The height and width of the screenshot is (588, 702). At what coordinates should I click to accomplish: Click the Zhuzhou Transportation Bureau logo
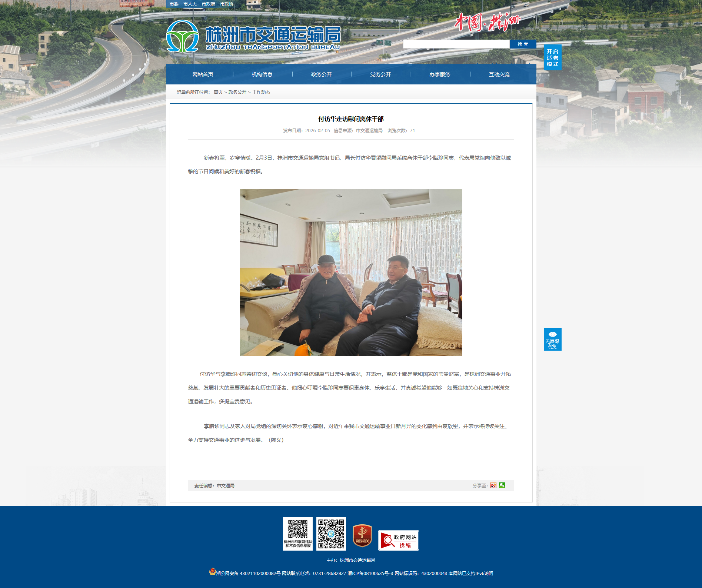tap(253, 37)
